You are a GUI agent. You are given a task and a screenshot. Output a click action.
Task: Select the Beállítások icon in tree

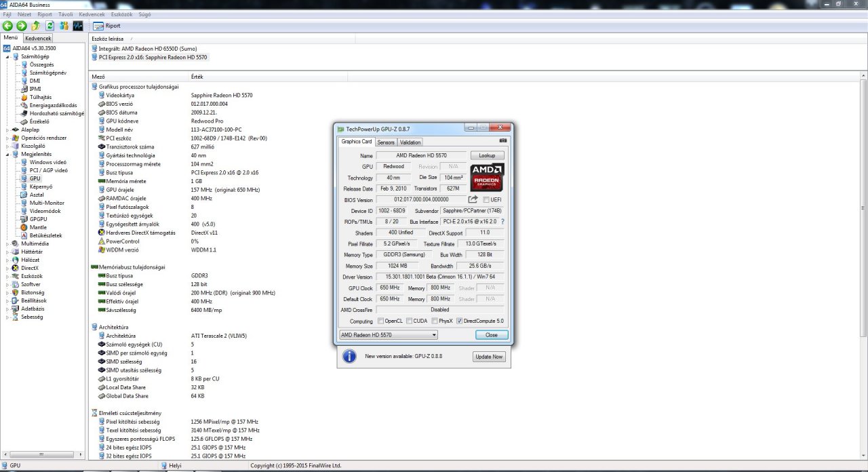(x=16, y=300)
